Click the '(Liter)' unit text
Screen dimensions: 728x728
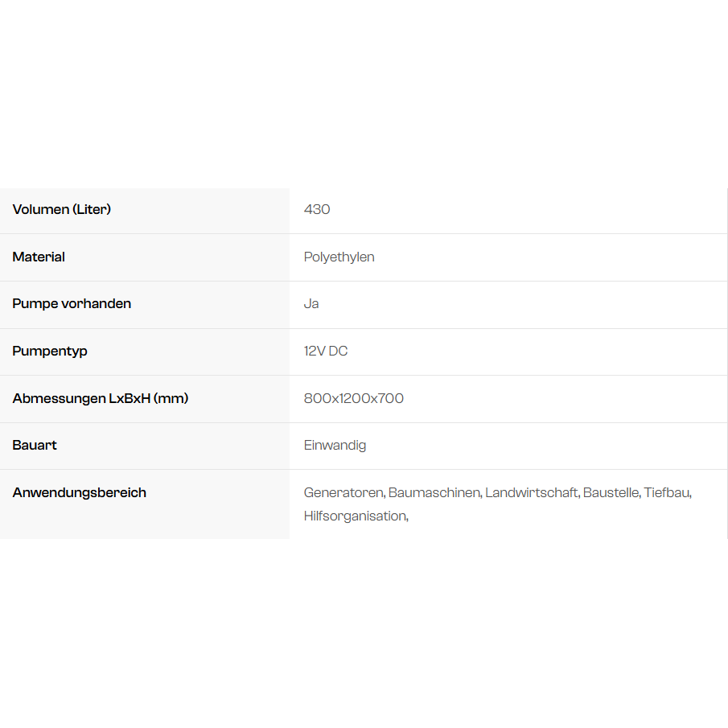click(92, 209)
